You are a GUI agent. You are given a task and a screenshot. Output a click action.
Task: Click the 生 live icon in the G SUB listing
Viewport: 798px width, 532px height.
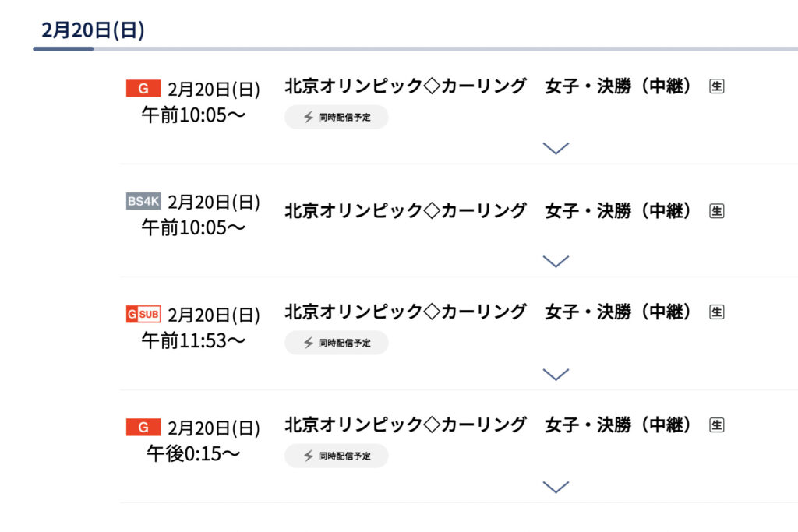[717, 312]
